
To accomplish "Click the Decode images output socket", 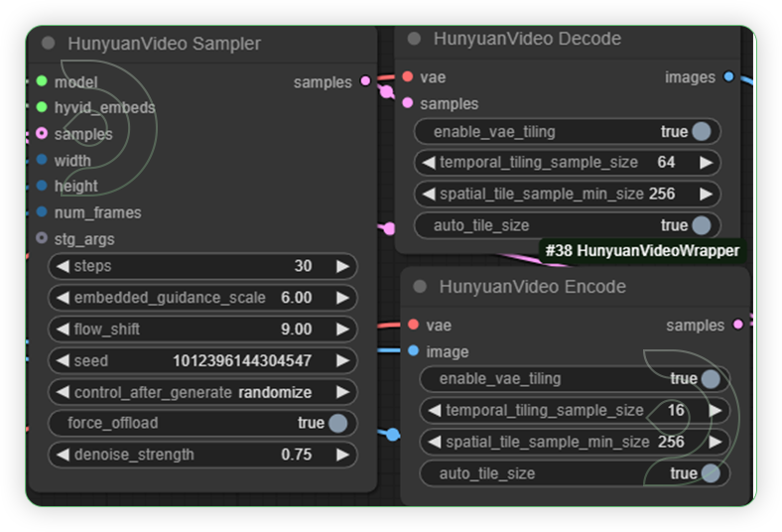I will click(x=728, y=76).
